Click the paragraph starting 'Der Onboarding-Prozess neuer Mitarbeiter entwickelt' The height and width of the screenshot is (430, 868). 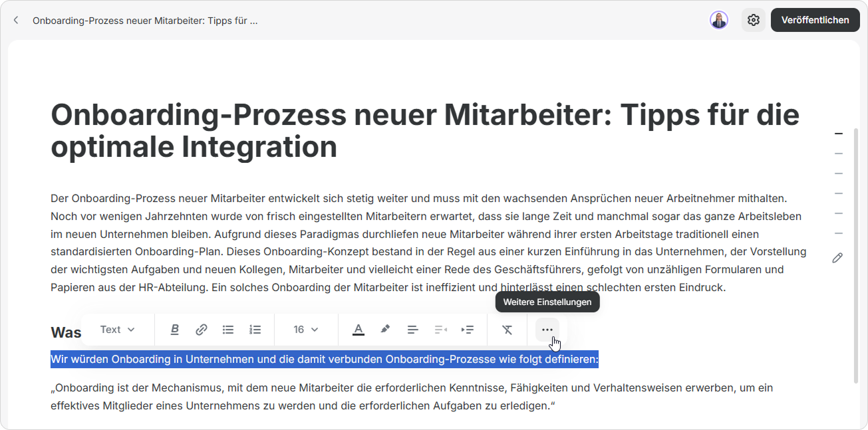pos(429,243)
